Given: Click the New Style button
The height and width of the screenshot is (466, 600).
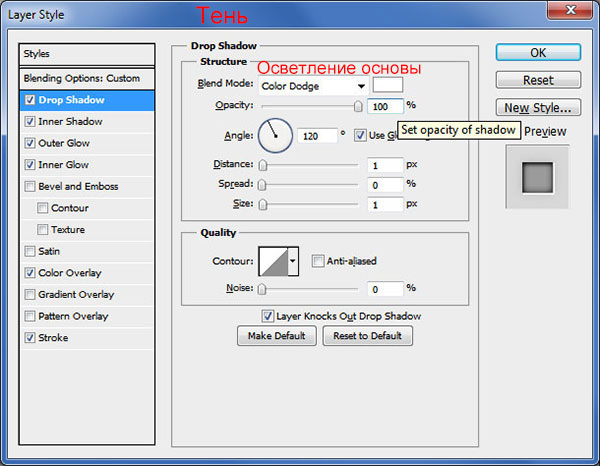Looking at the screenshot, I should point(538,108).
